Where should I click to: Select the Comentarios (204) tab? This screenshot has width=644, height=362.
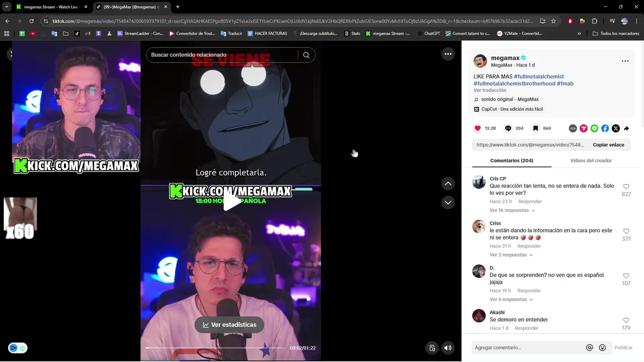(512, 160)
